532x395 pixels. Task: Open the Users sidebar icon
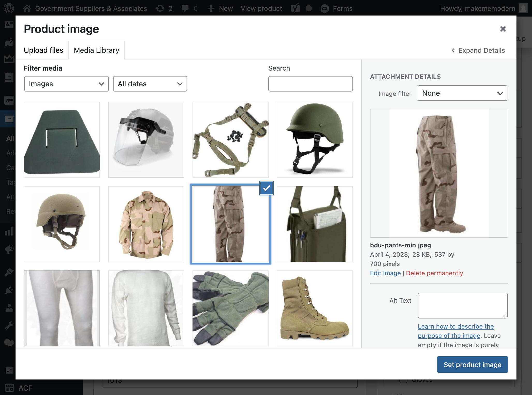click(x=9, y=308)
